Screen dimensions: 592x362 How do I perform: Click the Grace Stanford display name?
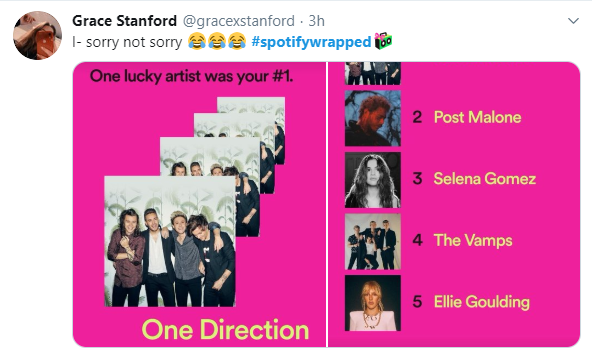tap(124, 21)
